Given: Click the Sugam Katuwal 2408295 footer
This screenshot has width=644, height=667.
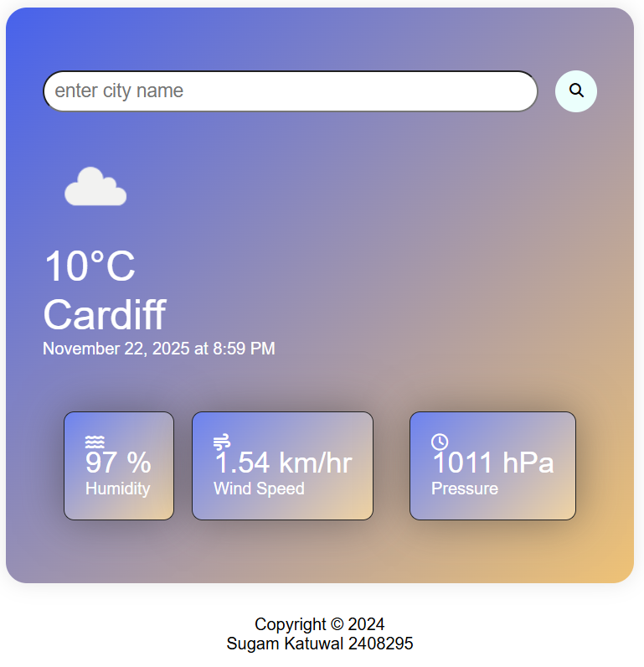Looking at the screenshot, I should (320, 644).
